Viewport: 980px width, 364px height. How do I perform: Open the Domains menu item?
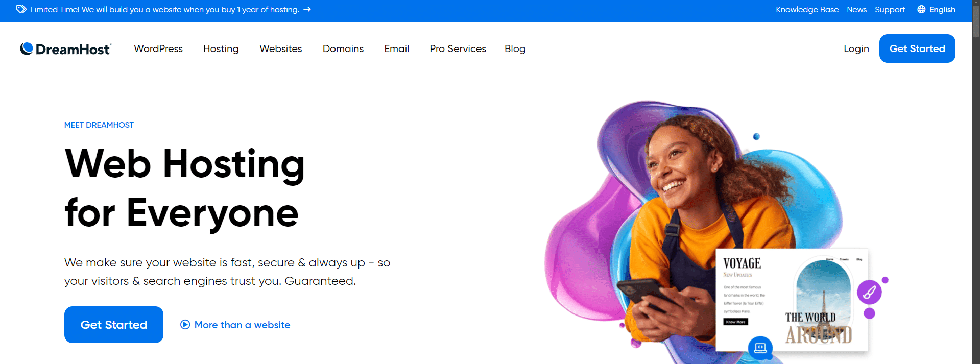click(343, 48)
